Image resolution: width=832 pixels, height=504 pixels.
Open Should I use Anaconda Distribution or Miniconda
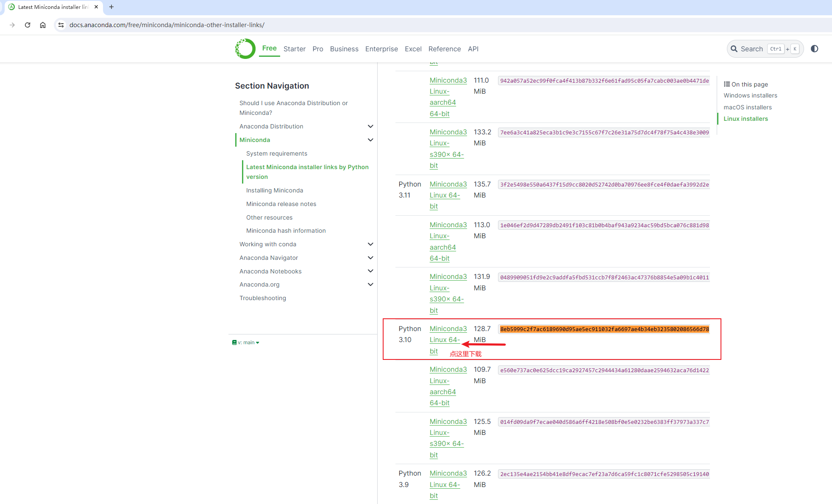293,108
